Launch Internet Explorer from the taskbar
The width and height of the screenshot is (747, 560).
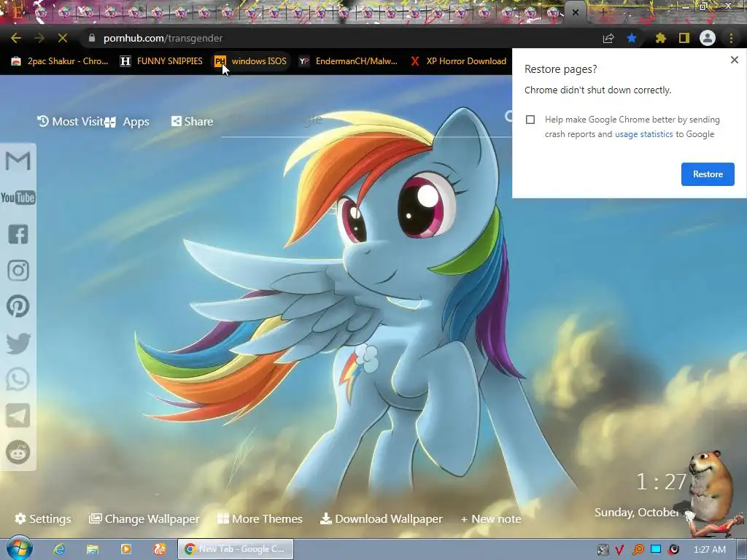pos(59,549)
